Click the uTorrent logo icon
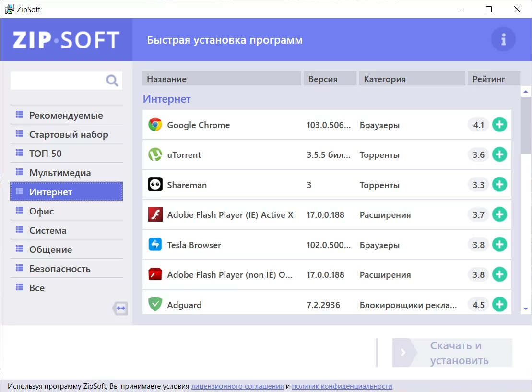The height and width of the screenshot is (392, 532). click(155, 154)
